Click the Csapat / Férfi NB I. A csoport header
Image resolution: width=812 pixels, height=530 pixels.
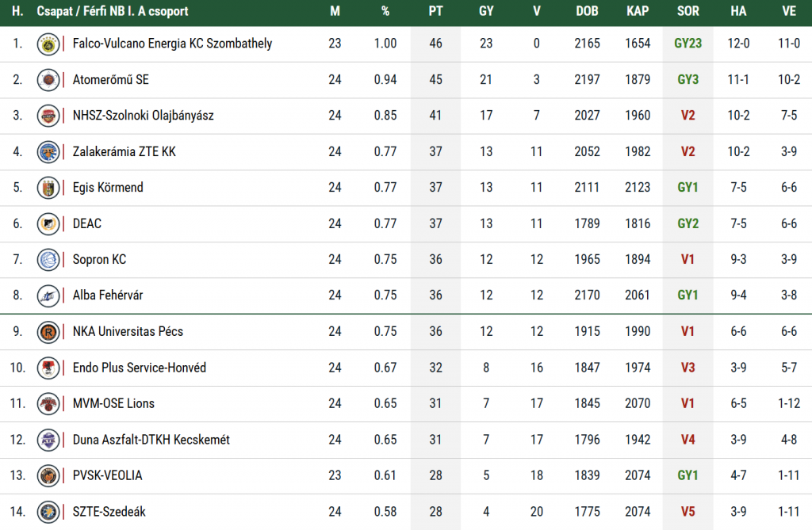click(x=113, y=12)
